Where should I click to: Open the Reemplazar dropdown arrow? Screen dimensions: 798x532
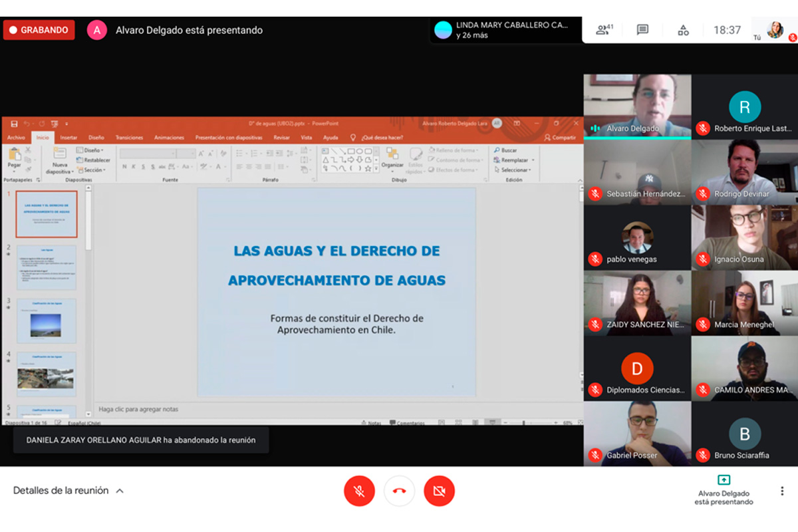(533, 160)
